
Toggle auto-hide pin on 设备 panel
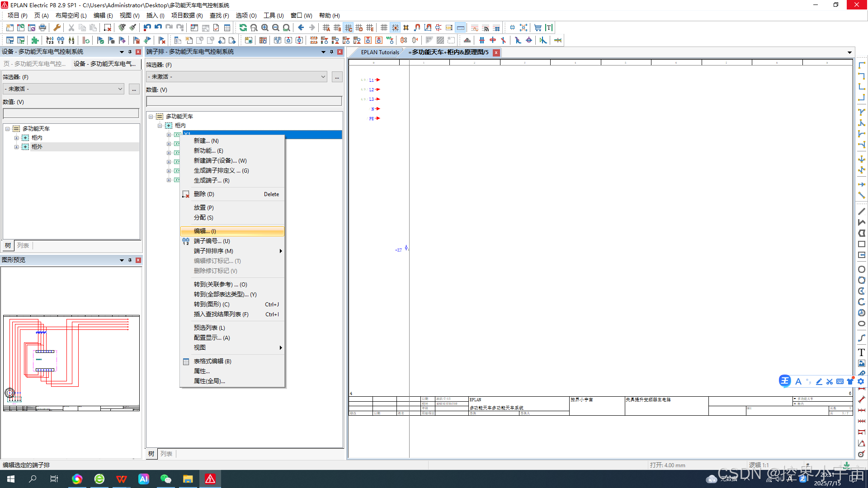[x=130, y=52]
